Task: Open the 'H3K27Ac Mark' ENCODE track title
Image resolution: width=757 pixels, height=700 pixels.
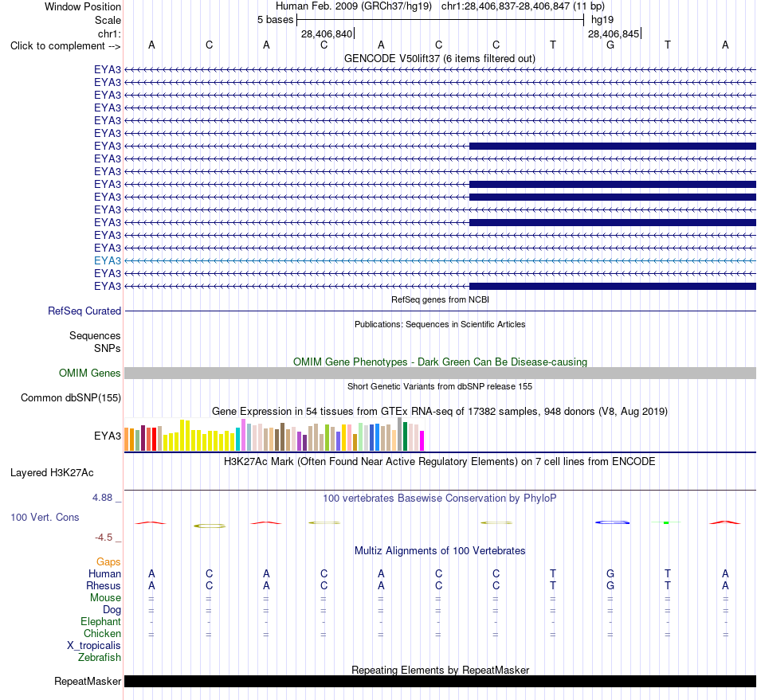Action: tap(440, 462)
